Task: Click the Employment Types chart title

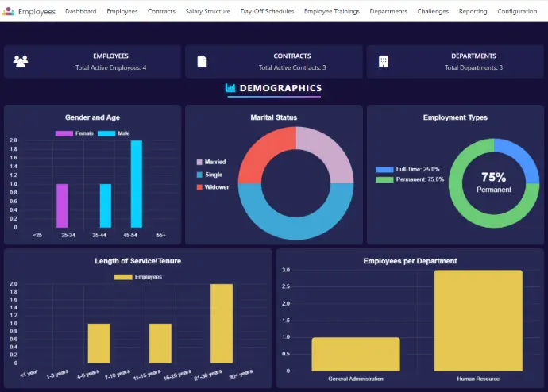Action: click(455, 117)
